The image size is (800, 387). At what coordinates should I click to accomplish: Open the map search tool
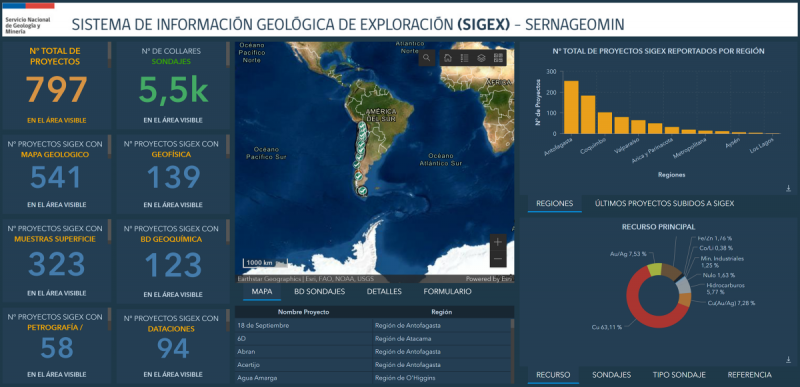tap(427, 58)
